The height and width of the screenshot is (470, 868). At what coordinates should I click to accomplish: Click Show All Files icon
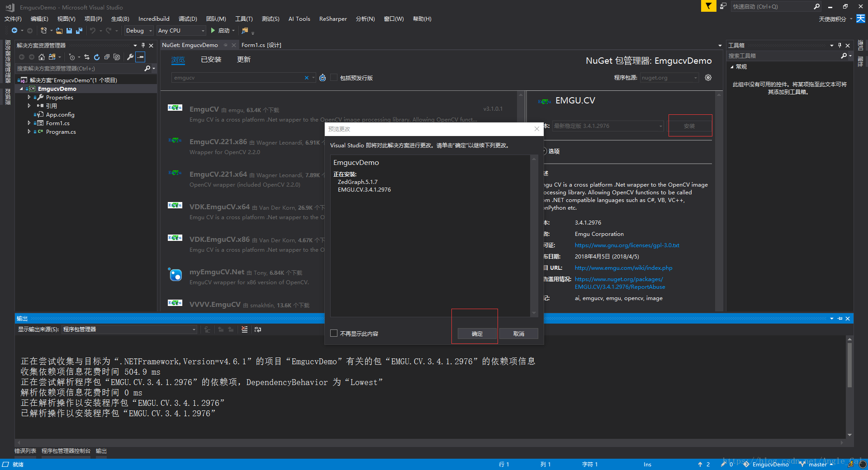[x=117, y=57]
